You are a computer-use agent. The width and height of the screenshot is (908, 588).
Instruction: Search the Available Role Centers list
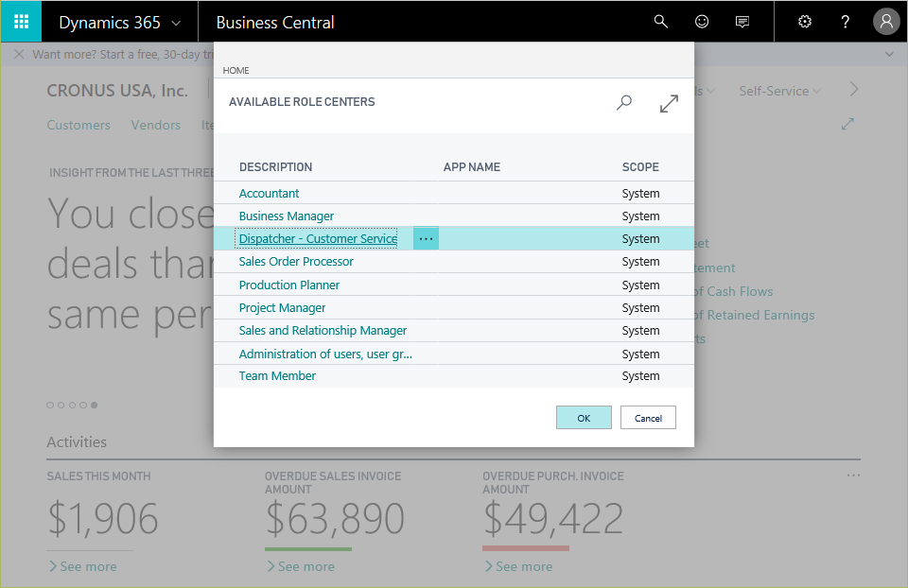pos(623,103)
